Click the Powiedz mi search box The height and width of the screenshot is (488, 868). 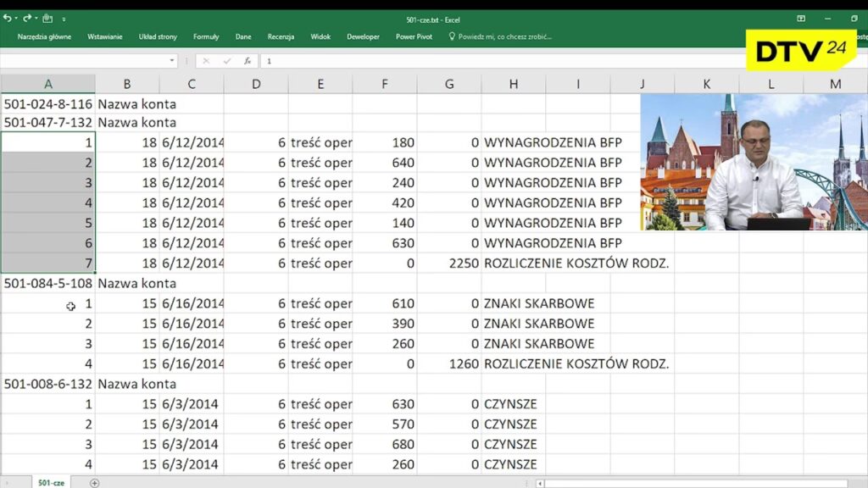coord(505,37)
